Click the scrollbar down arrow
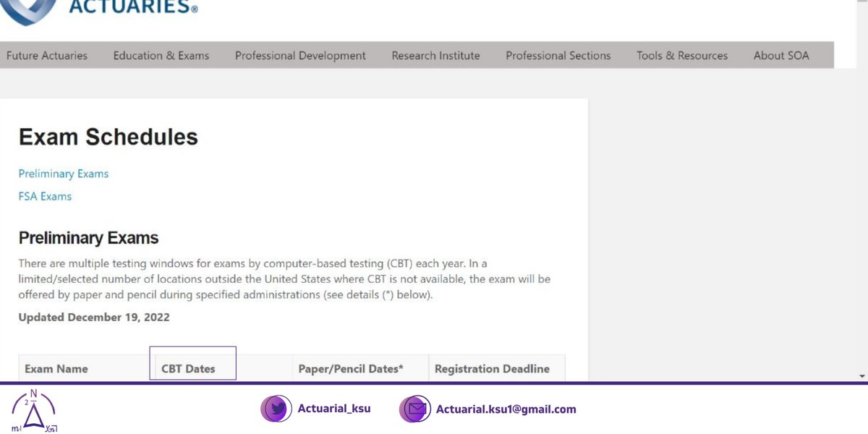The width and height of the screenshot is (868, 434). point(862,376)
